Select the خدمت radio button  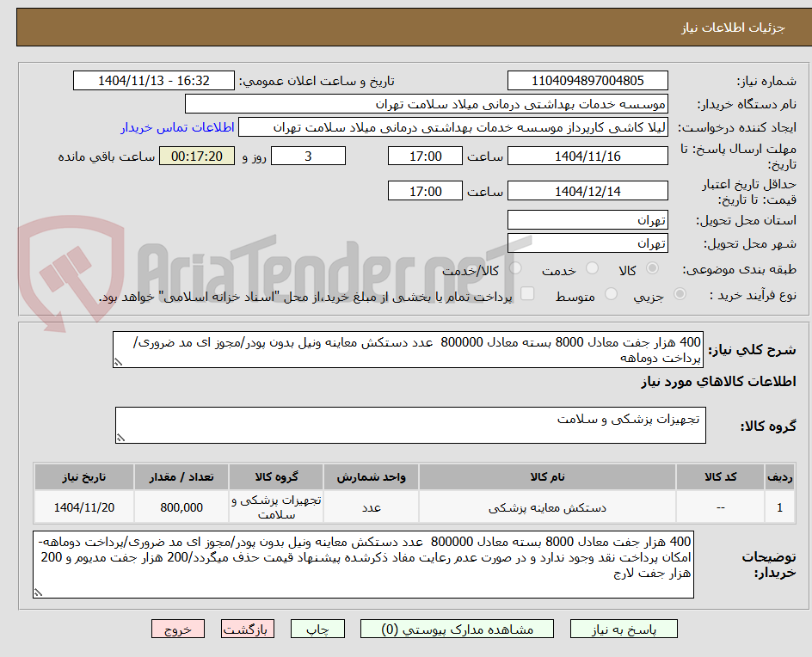592,268
